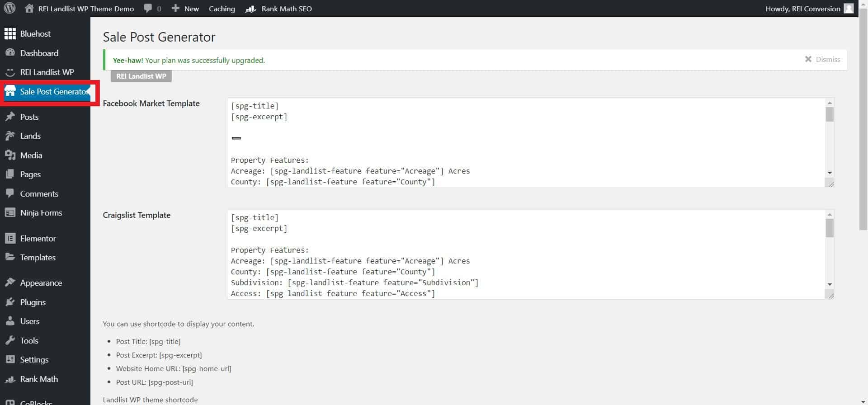Click the Facebook textarea resize handle
Image resolution: width=868 pixels, height=405 pixels.
pyautogui.click(x=830, y=183)
